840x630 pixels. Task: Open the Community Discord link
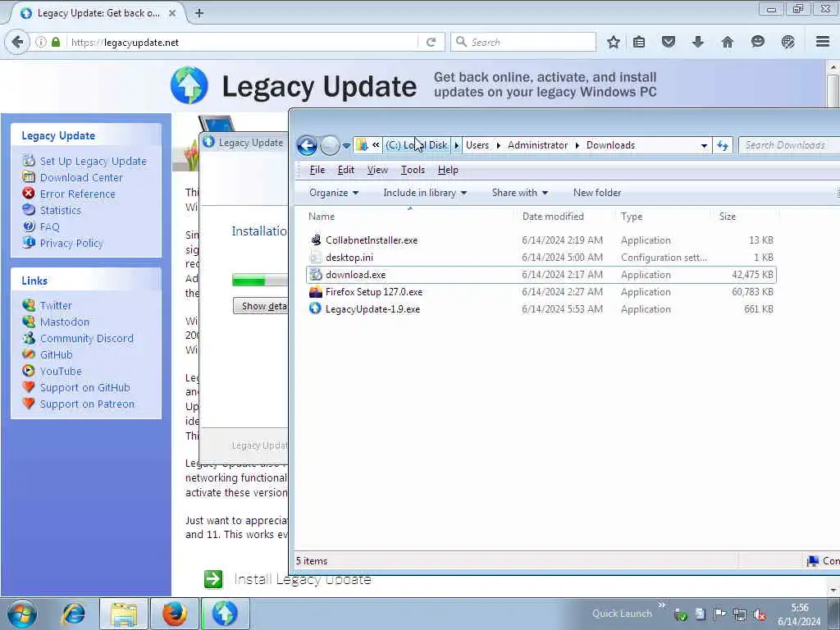pyautogui.click(x=86, y=339)
